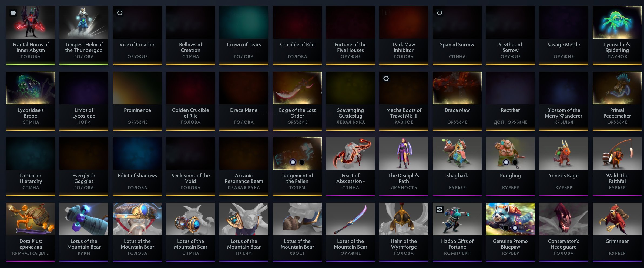Open Edge of the Lost Order weapon
This screenshot has height=268, width=644.
[x=297, y=101]
